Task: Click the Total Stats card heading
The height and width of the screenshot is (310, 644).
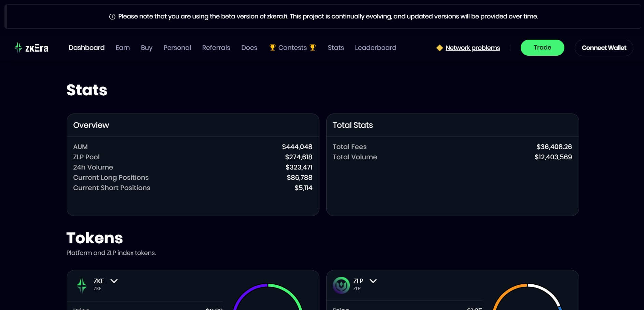Action: click(353, 125)
